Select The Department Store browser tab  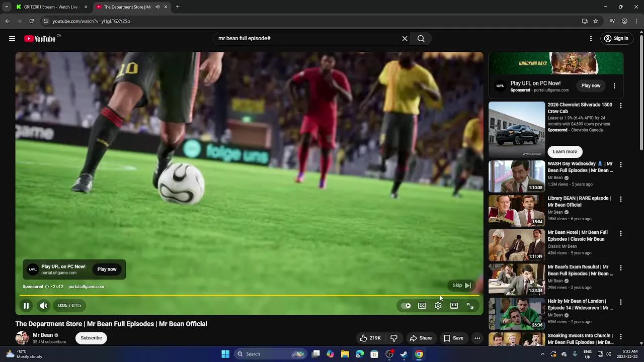coord(127,7)
